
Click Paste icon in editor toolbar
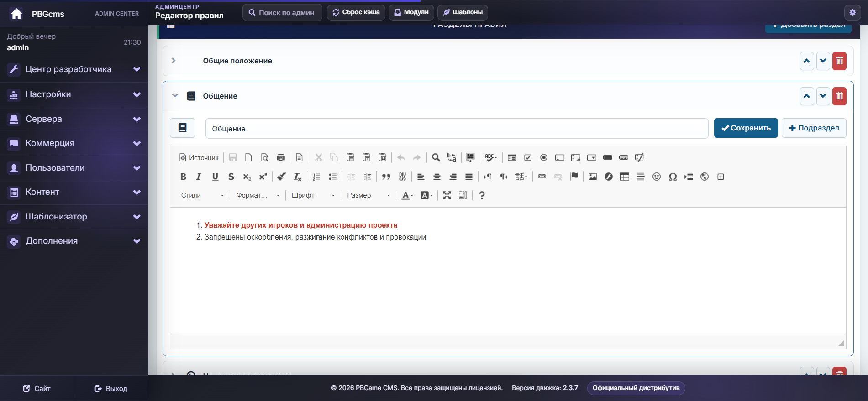tap(350, 158)
